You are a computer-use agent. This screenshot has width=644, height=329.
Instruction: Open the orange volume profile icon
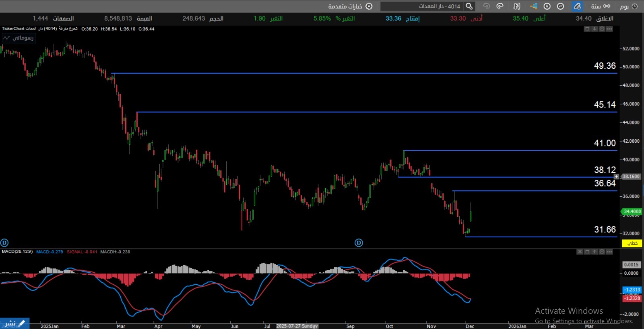coord(533,6)
